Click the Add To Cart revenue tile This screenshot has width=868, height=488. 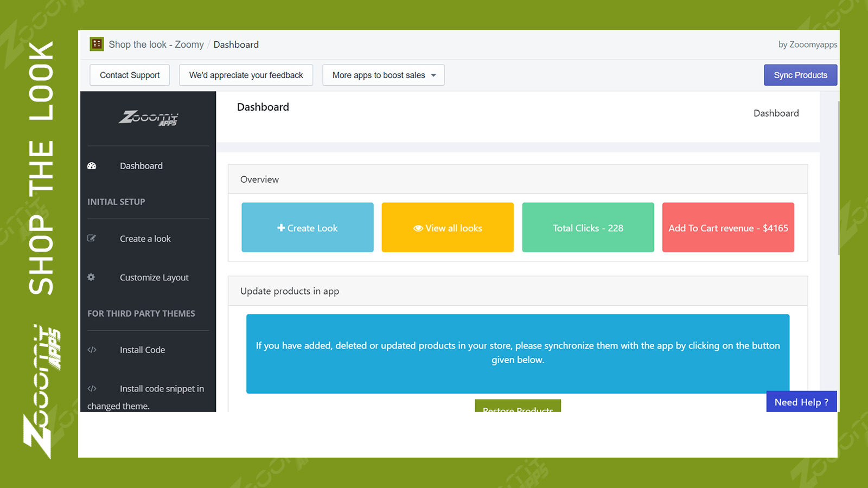tap(728, 227)
